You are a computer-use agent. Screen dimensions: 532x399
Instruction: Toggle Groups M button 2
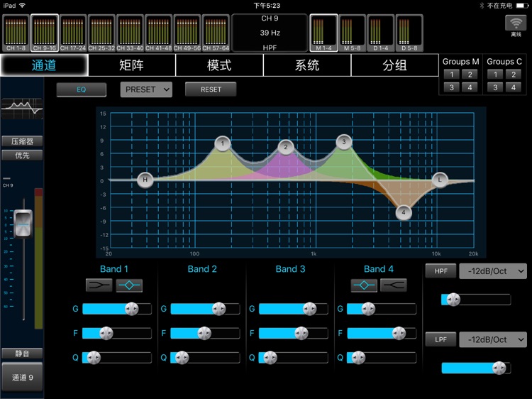coord(470,75)
